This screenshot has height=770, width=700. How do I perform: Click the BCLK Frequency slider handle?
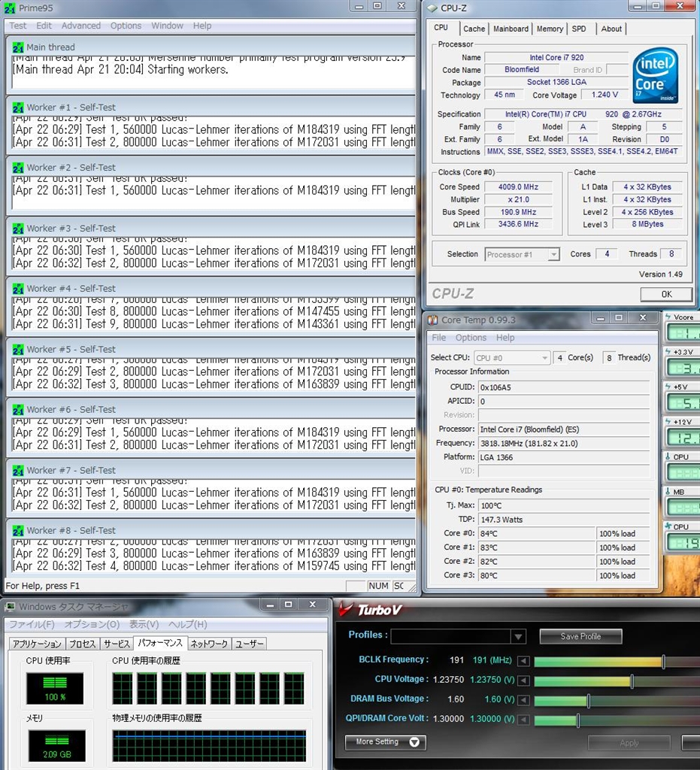point(663,662)
